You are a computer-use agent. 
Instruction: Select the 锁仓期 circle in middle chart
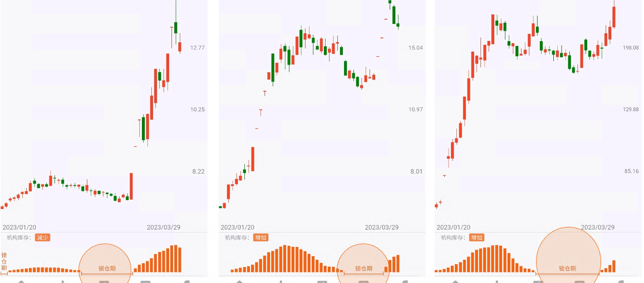click(x=364, y=265)
